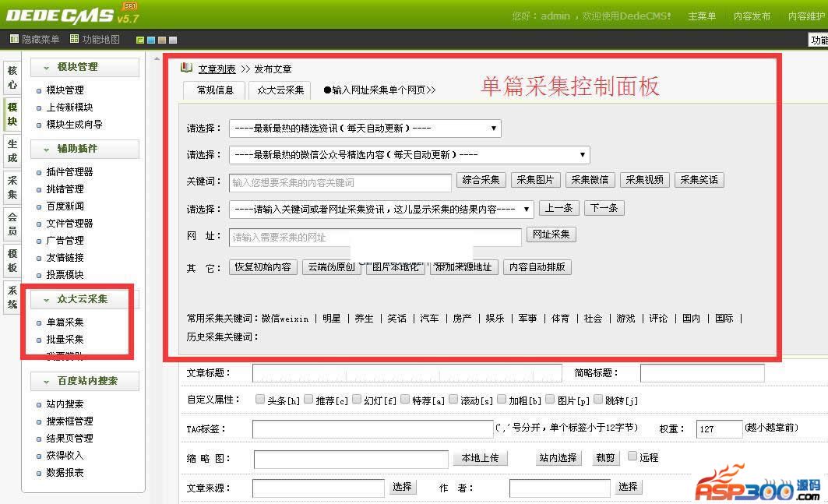Tick the 幻灯[f] checkbox

(x=357, y=399)
